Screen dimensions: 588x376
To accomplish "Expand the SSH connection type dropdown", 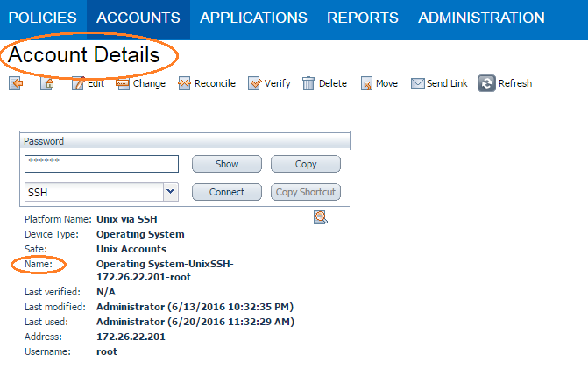I will coord(170,192).
